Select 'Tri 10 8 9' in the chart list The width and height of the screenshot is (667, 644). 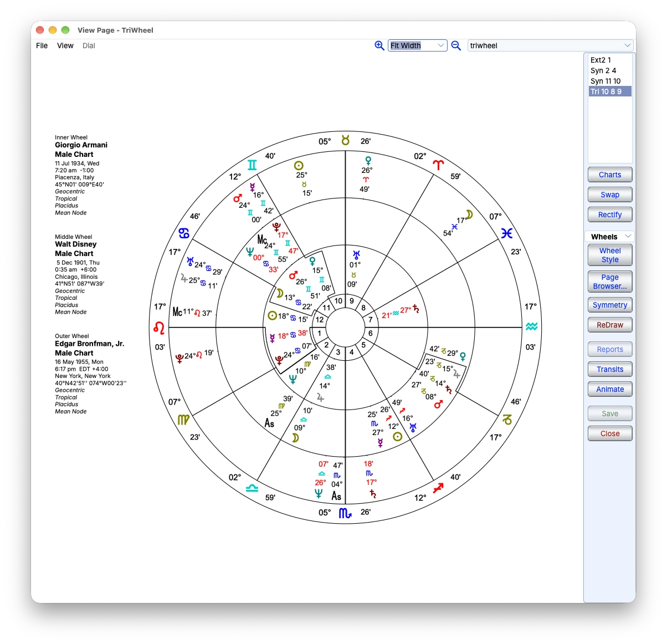tap(610, 91)
